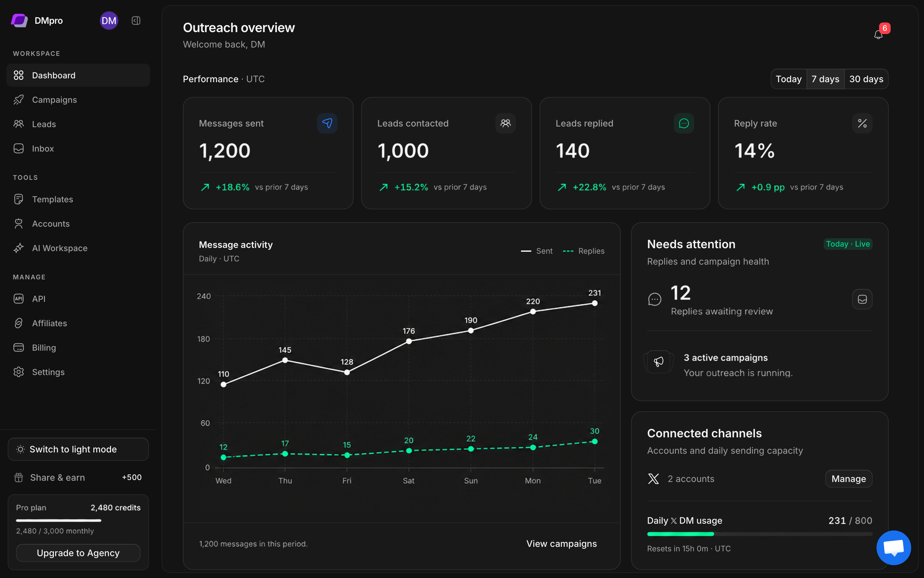Toggle Sent series in chart legend

click(536, 251)
